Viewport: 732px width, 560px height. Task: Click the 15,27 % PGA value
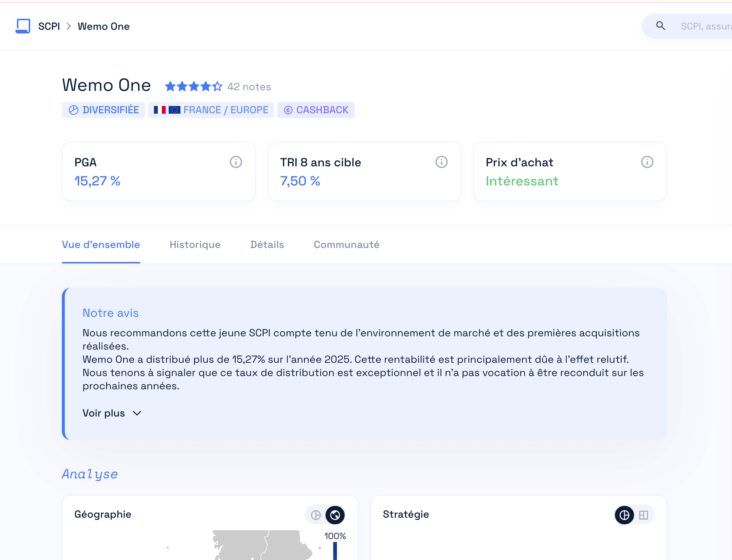tap(97, 181)
